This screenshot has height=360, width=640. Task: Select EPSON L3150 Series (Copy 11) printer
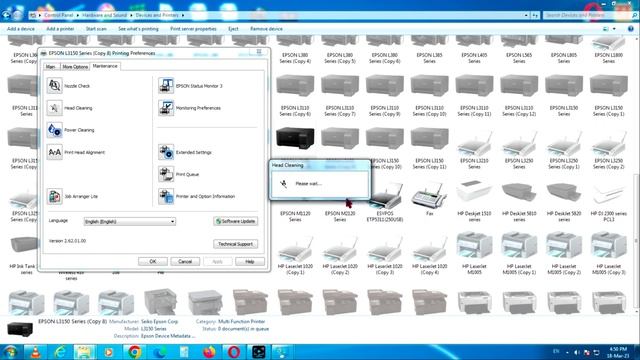pyautogui.click(x=429, y=148)
